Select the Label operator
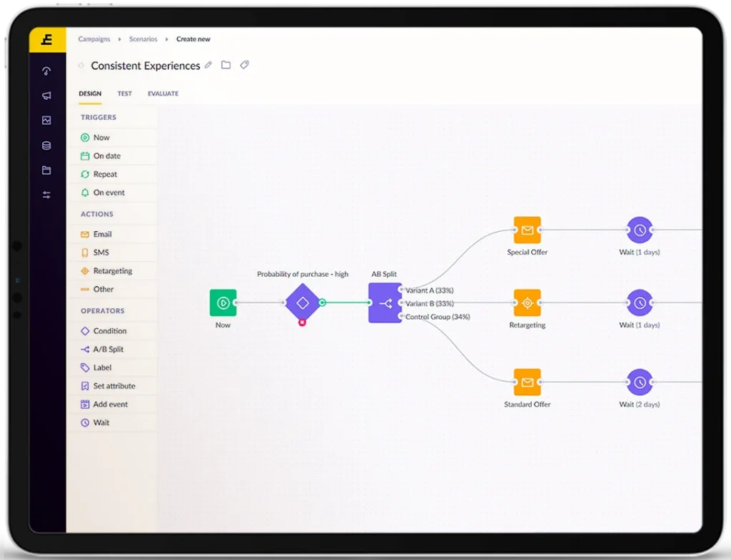 tap(112, 367)
